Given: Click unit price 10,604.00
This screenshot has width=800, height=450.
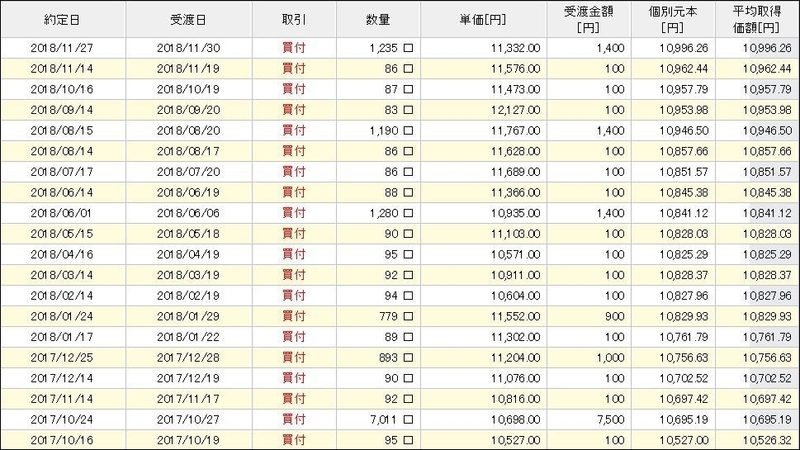Looking at the screenshot, I should point(515,296).
